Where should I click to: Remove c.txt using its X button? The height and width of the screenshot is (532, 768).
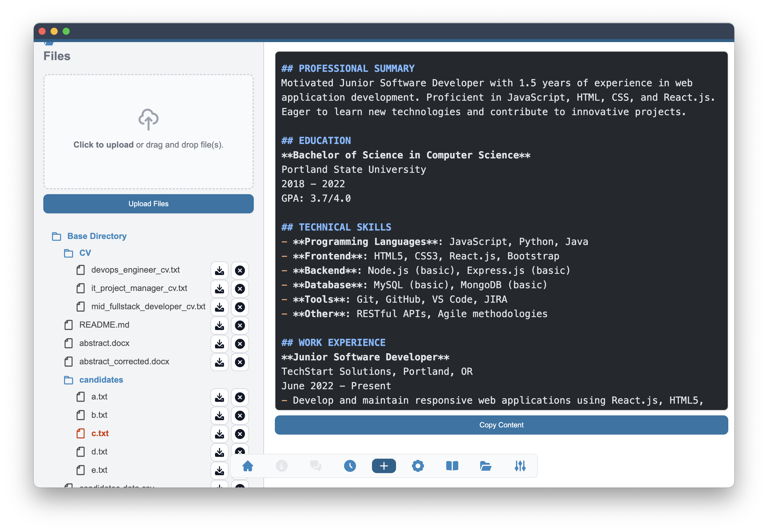239,434
